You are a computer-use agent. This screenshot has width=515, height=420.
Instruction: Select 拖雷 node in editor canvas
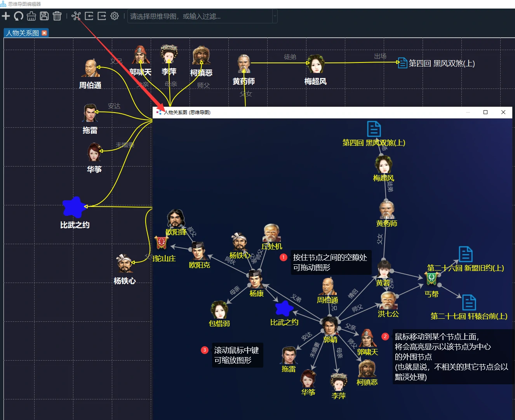point(90,113)
